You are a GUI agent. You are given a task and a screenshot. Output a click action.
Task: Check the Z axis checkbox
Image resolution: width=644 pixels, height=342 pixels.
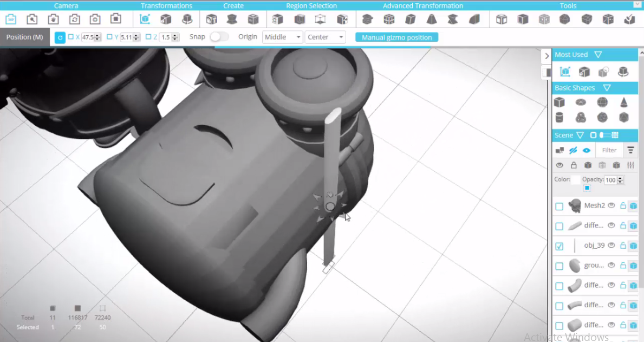tap(148, 37)
